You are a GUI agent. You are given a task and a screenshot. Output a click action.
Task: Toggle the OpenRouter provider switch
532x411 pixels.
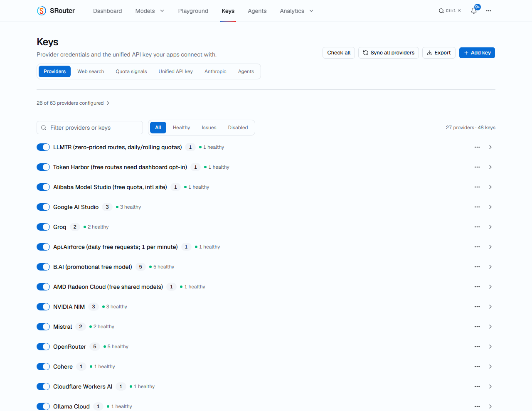click(43, 347)
